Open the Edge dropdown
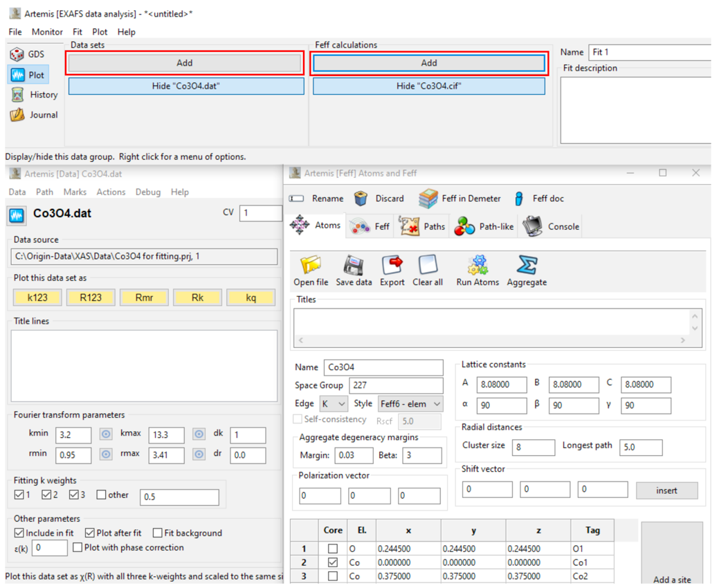The width and height of the screenshot is (719, 588). [334, 404]
